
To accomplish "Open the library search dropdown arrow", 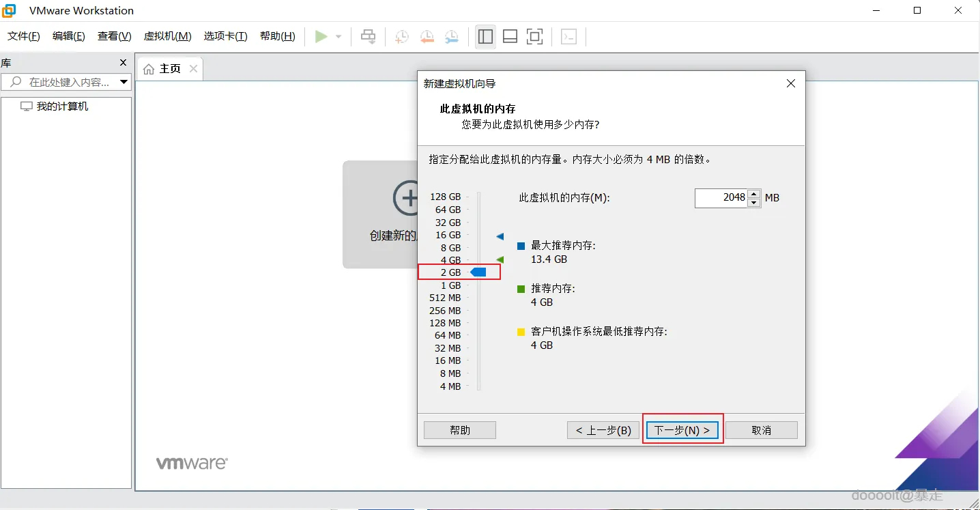I will 124,82.
